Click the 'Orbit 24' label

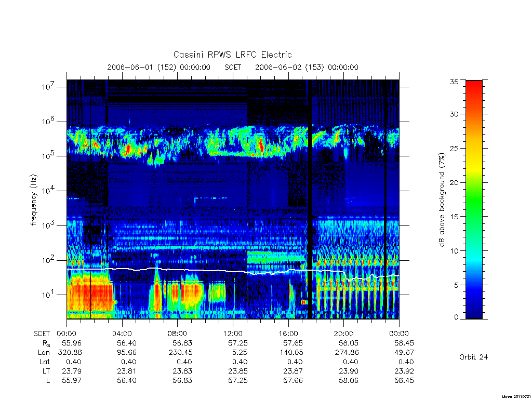tap(473, 357)
